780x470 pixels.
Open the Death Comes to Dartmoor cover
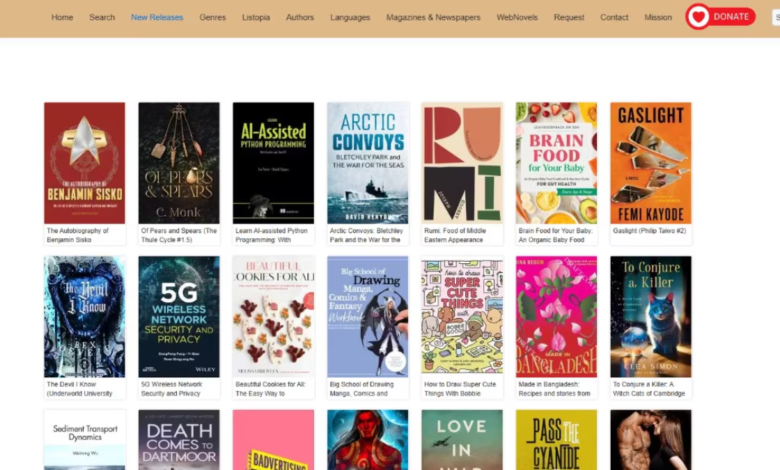179,440
